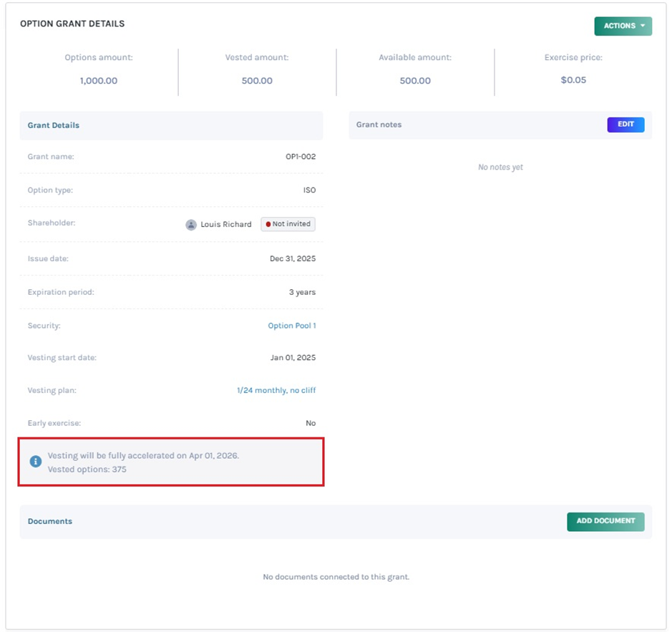This screenshot has height=632, width=672.
Task: Open the Option Pool 1 security link
Action: (x=291, y=326)
